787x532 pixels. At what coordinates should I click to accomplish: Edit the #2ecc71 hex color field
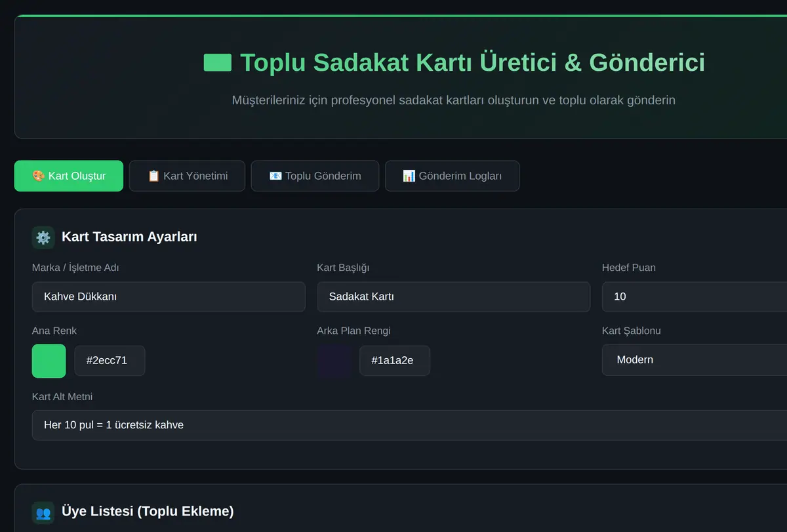click(110, 361)
